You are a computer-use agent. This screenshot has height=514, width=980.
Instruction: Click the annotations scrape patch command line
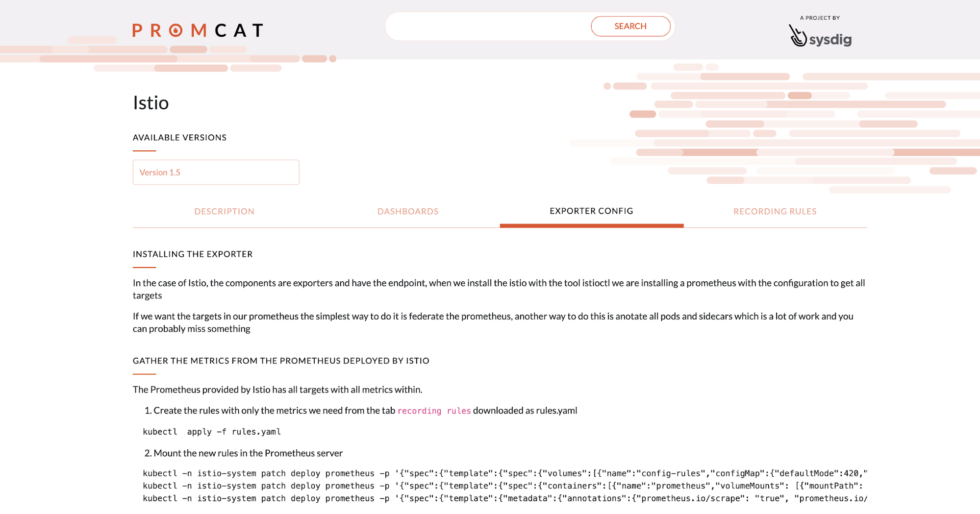(505, 498)
